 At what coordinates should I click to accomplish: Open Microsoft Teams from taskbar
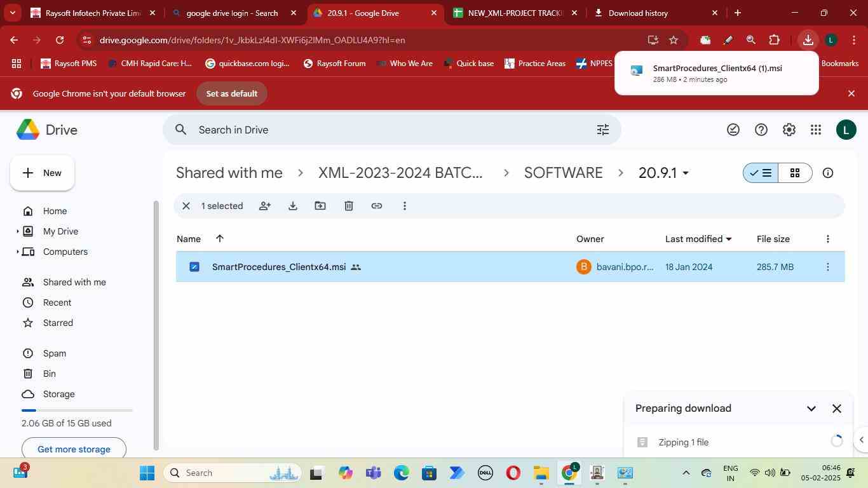click(374, 473)
